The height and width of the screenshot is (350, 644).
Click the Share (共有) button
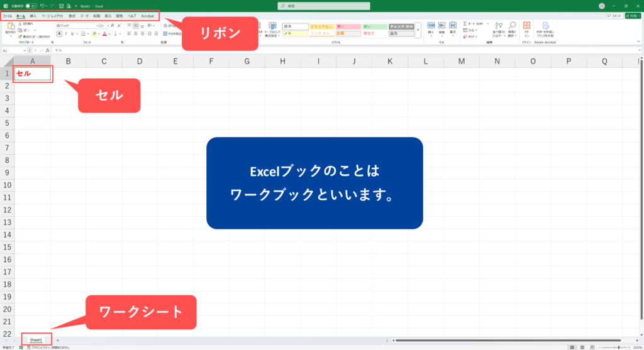click(x=633, y=15)
